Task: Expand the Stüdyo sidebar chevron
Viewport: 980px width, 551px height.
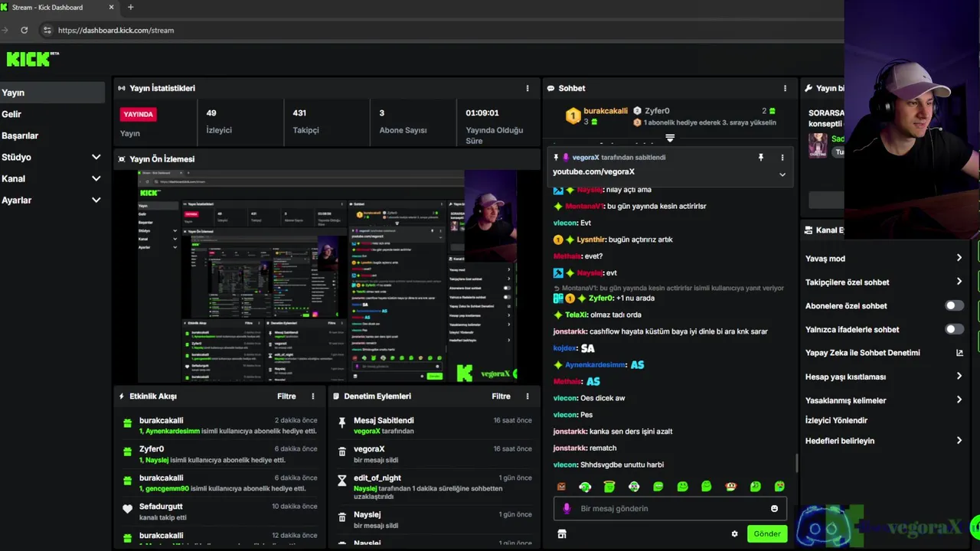Action: [x=96, y=157]
